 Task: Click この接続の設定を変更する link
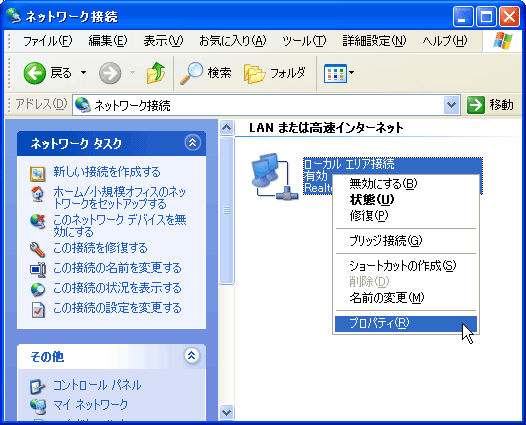[117, 308]
